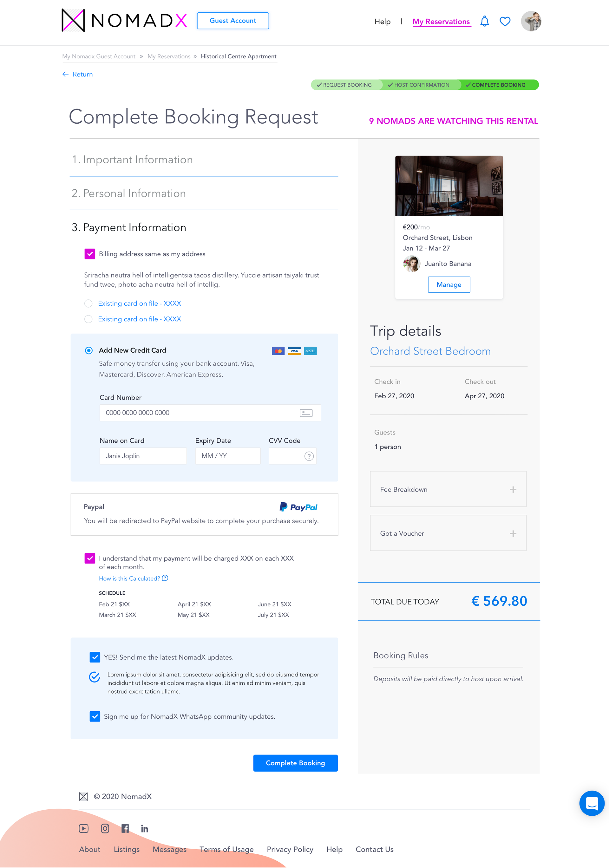Image resolution: width=609 pixels, height=868 pixels.
Task: Open How is this Calculated link
Action: coord(129,578)
